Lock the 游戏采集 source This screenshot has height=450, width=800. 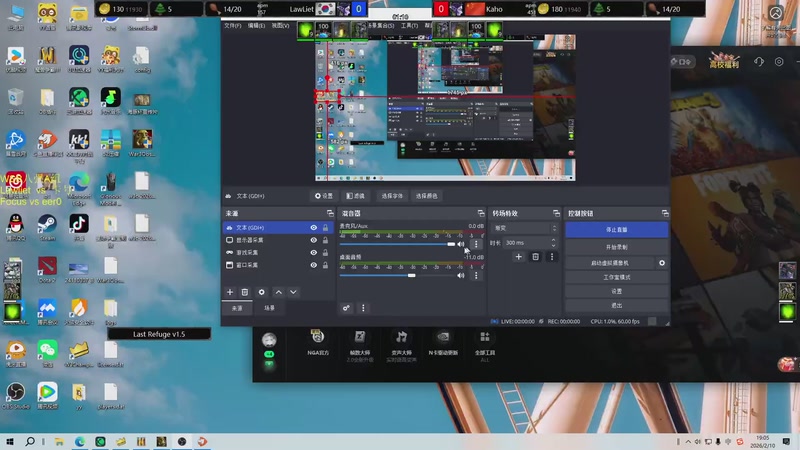326,253
